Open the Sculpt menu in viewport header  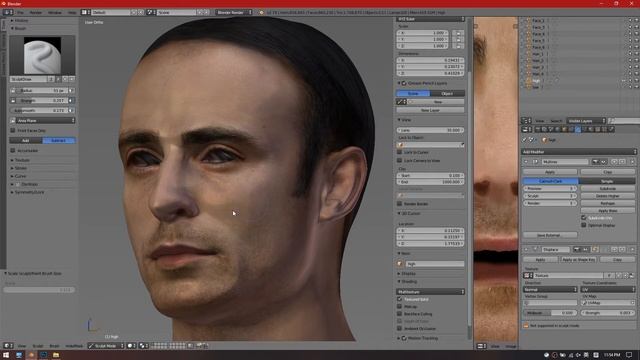(38, 346)
